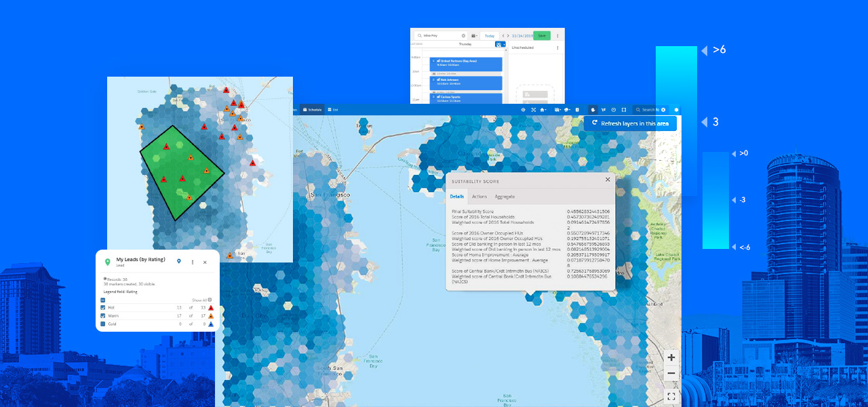Click the locate target icon in map toolbar

tap(523, 110)
